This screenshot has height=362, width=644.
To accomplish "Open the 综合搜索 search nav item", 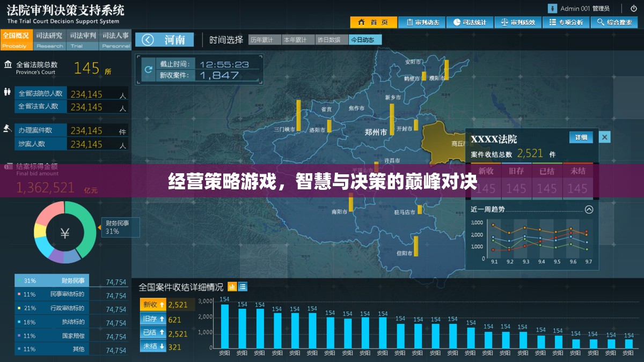I will (614, 23).
